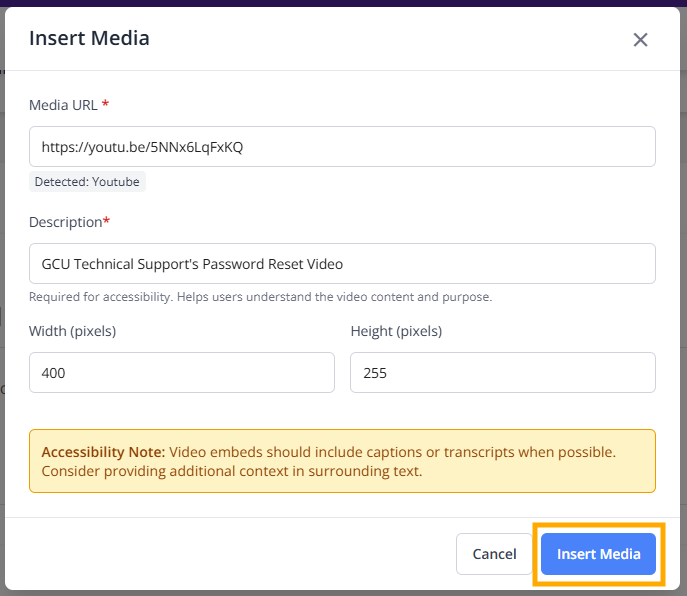Image resolution: width=687 pixels, height=596 pixels.
Task: Select the Width pixels input box
Action: [x=181, y=373]
